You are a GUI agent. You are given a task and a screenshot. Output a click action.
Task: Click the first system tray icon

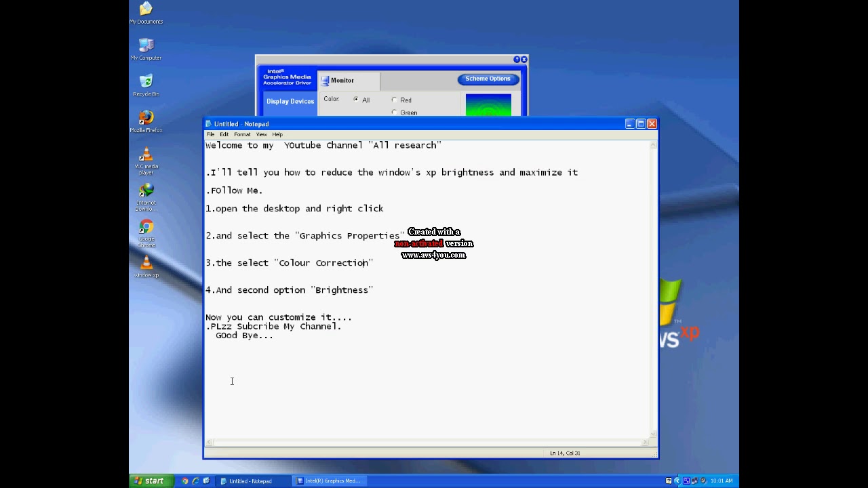[x=669, y=481]
